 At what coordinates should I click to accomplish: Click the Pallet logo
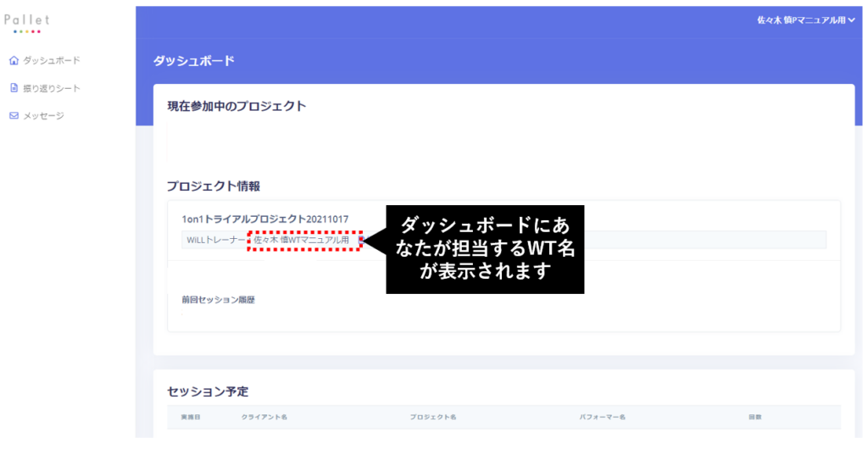[x=26, y=23]
